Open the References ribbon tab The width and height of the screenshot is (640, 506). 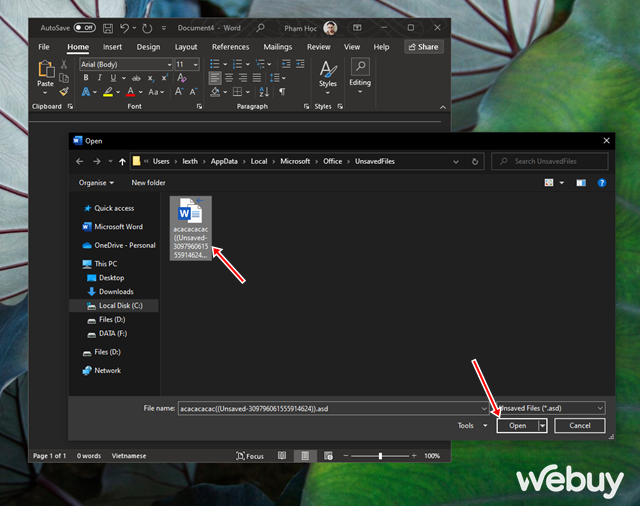[230, 47]
